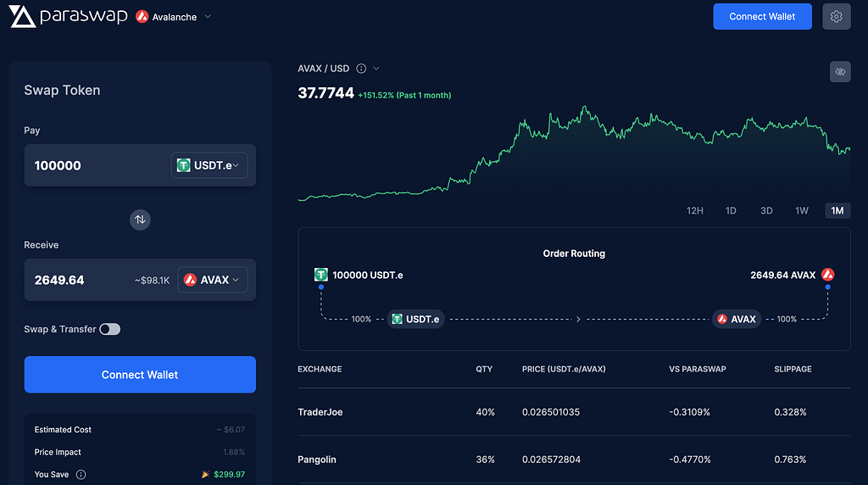Click the Order Routing heading
868x485 pixels.
tap(574, 254)
